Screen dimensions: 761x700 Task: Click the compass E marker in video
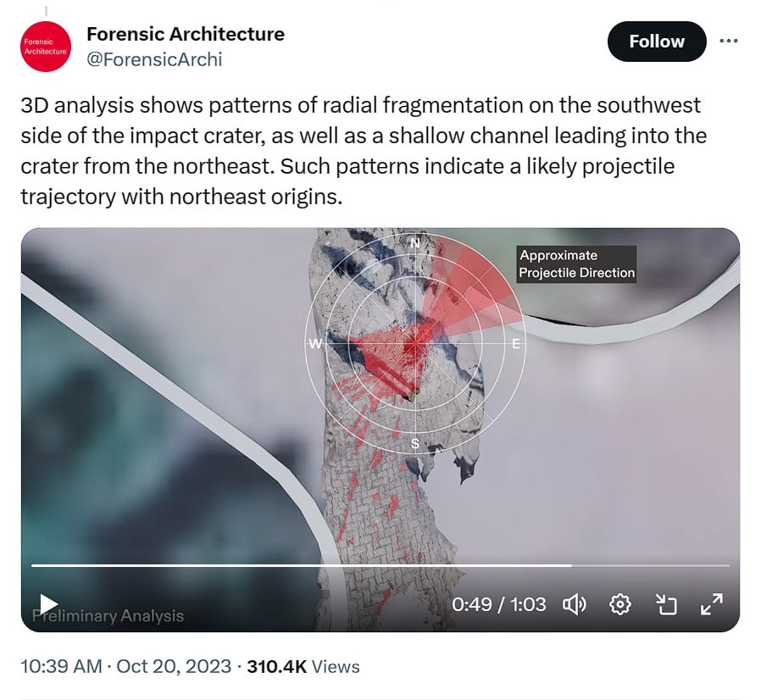[x=516, y=344]
